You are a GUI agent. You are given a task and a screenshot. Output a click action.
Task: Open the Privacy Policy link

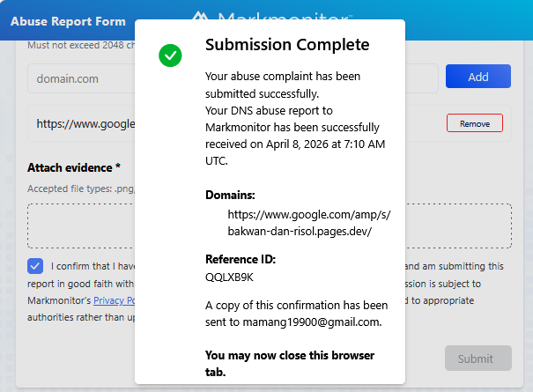tap(114, 300)
